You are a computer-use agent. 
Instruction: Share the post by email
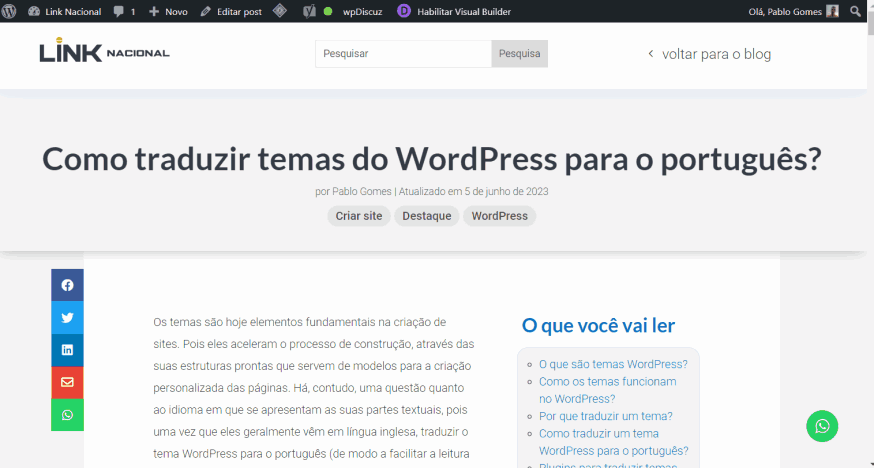pos(67,382)
